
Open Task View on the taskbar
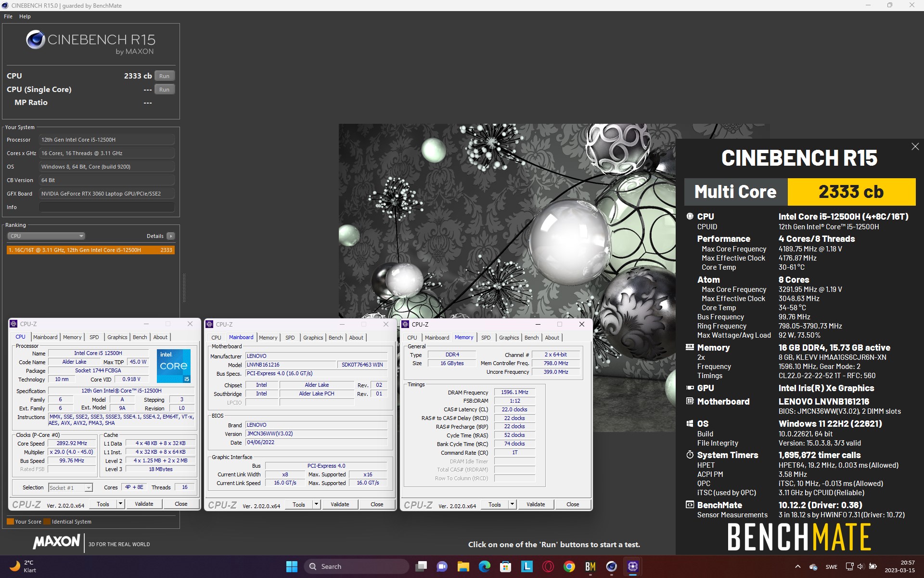coord(421,566)
